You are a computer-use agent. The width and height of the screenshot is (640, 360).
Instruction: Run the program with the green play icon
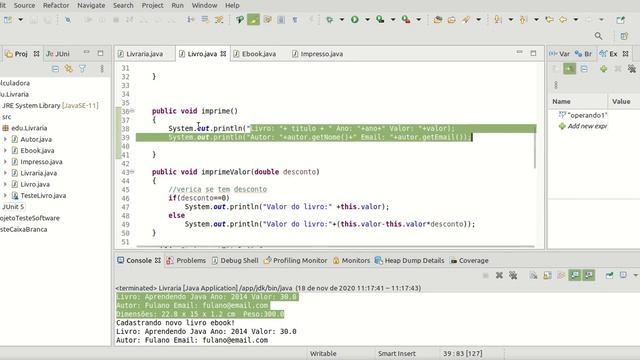[x=355, y=19]
